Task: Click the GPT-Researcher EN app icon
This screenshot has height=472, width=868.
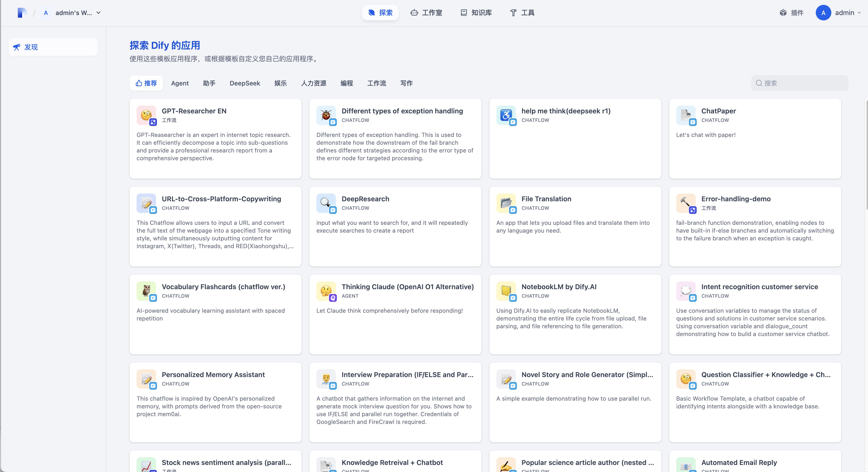Action: tap(146, 116)
